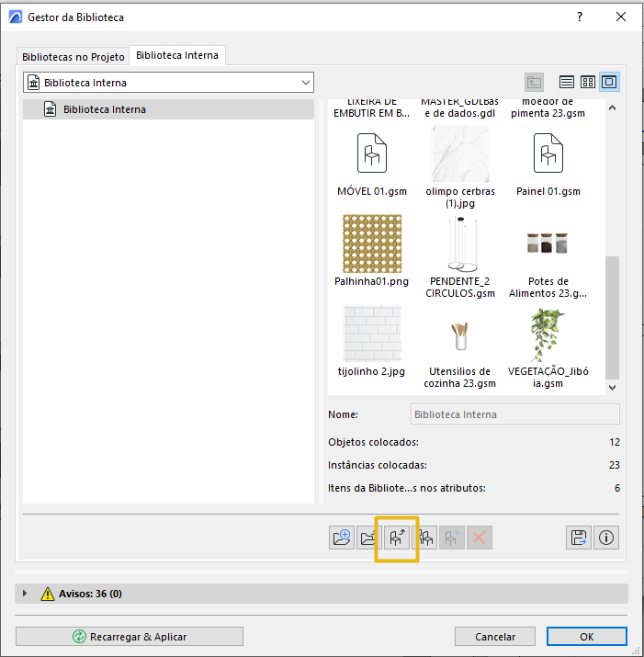Viewport: 644px width, 657px height.
Task: Click the second folder icon in bottom toolbar
Action: coord(368,538)
